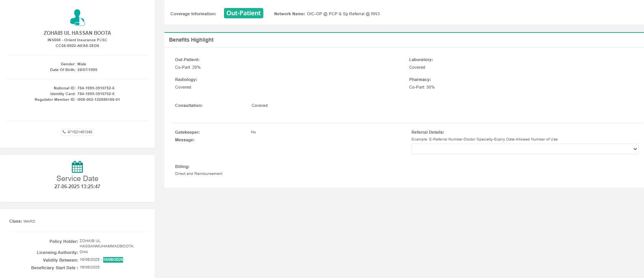The width and height of the screenshot is (644, 278).
Task: Click the Out-Patient coverage badge
Action: coord(243,13)
